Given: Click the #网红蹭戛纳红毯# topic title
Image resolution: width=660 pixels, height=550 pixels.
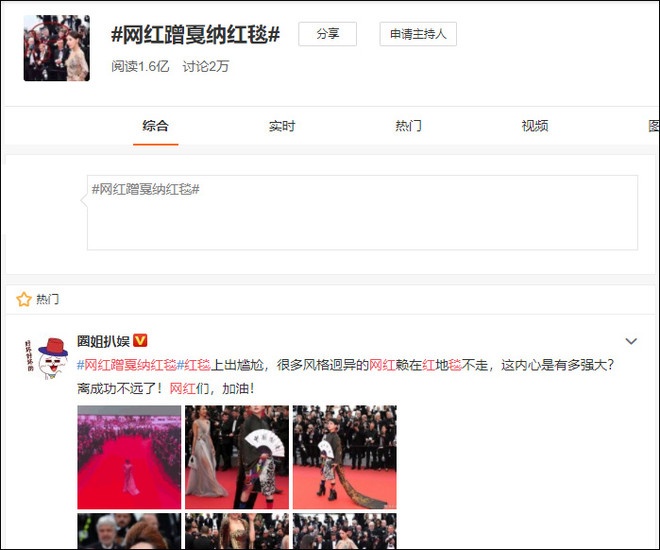Looking at the screenshot, I should coord(196,35).
